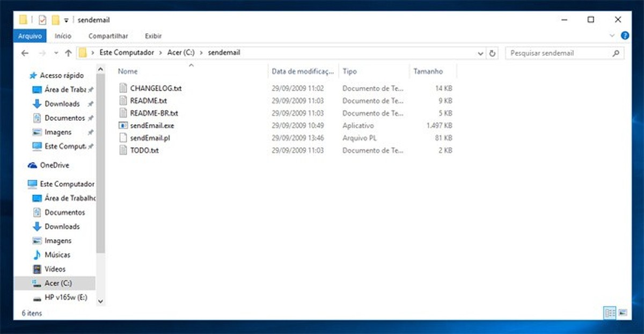644x334 pixels.
Task: Click the Refresh icon in address bar
Action: [x=493, y=53]
